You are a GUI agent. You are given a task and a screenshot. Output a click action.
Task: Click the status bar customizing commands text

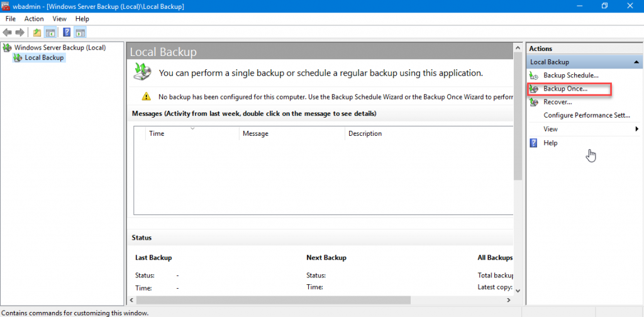click(x=75, y=313)
